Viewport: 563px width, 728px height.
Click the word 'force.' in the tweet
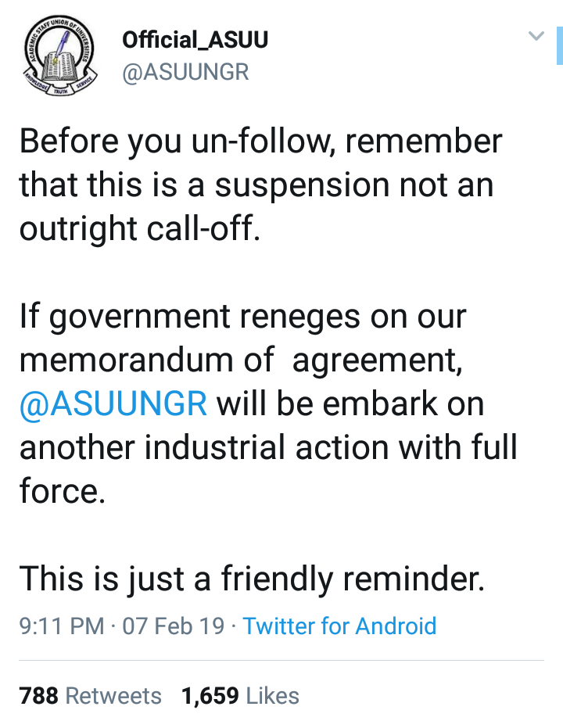[62, 492]
